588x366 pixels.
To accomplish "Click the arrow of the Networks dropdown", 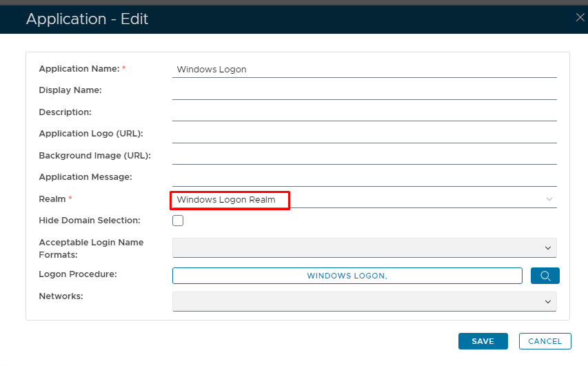I will 548,302.
